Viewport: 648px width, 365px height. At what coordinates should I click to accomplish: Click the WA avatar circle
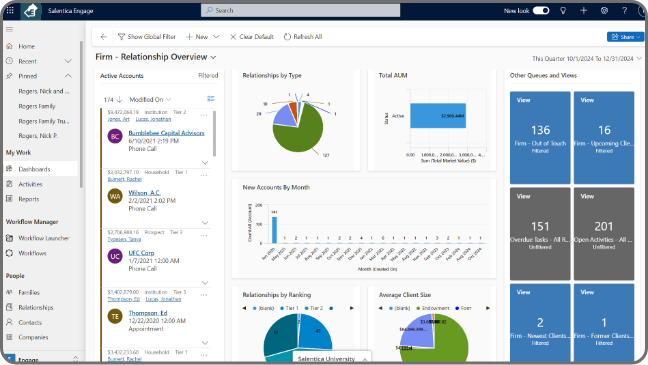point(115,196)
